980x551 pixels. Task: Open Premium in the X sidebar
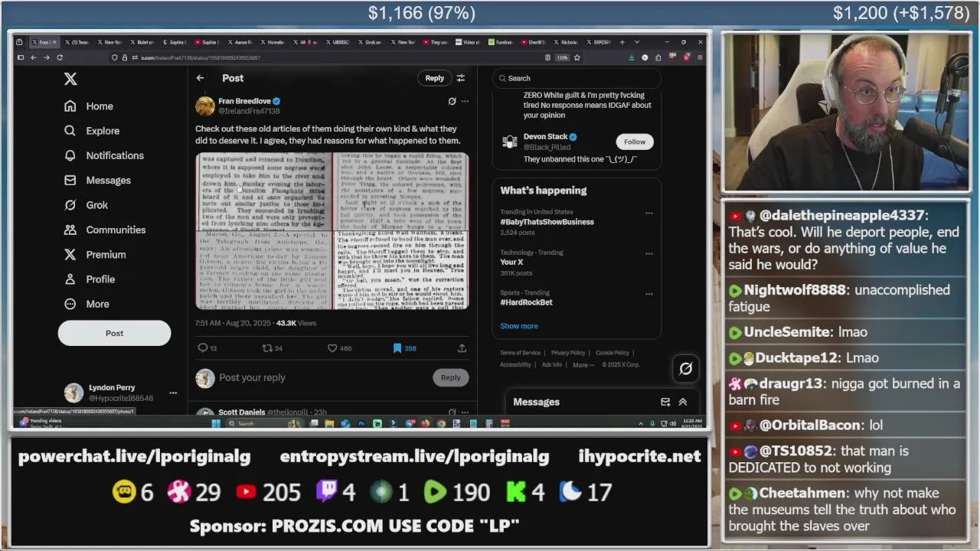pyautogui.click(x=96, y=255)
